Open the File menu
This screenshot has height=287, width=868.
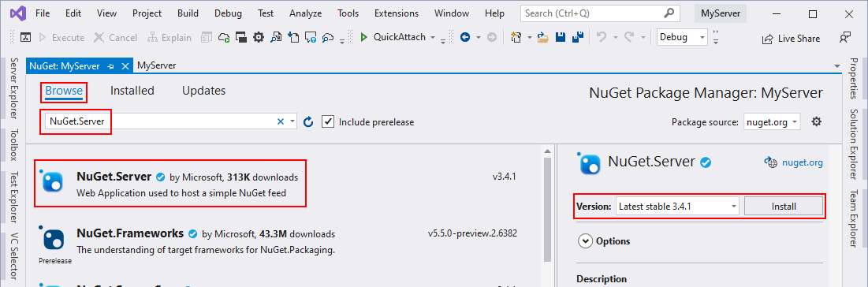click(x=43, y=13)
